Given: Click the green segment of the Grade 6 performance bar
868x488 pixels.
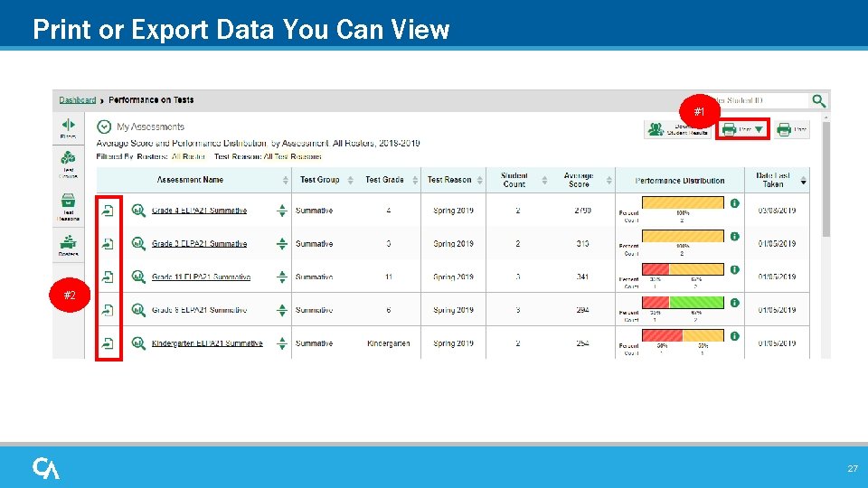Looking at the screenshot, I should point(696,302).
